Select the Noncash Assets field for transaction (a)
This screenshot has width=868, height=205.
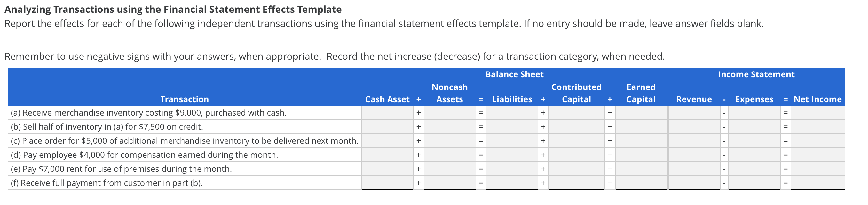coord(450,113)
